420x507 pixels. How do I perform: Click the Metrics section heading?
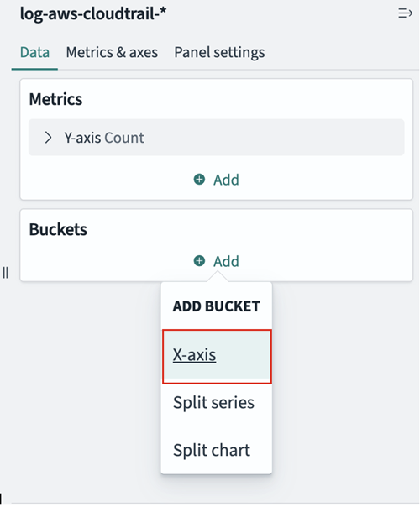click(x=55, y=99)
